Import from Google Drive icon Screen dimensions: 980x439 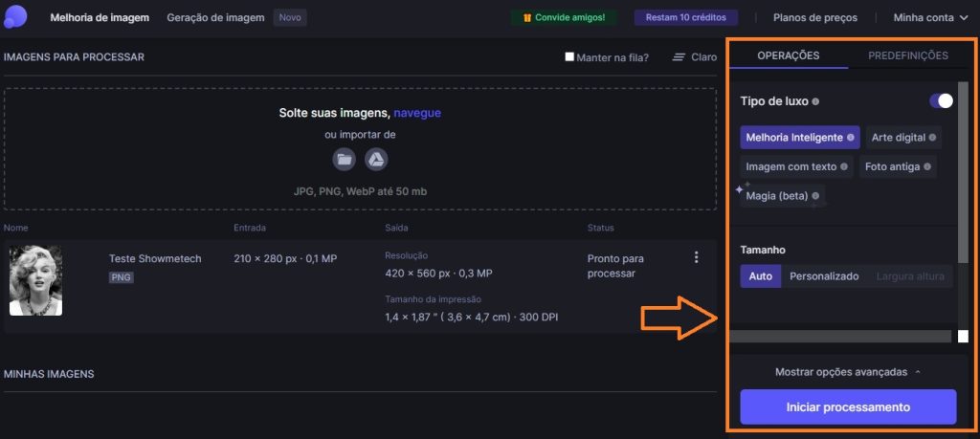click(x=376, y=160)
